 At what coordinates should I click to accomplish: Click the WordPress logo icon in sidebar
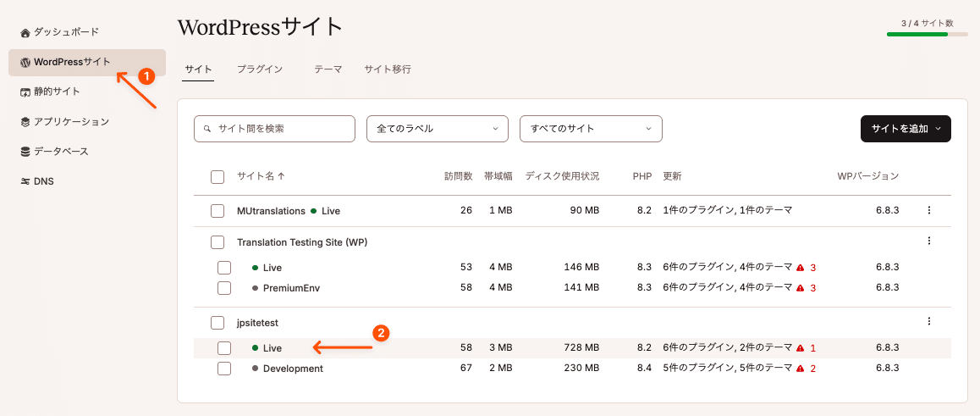(x=25, y=62)
